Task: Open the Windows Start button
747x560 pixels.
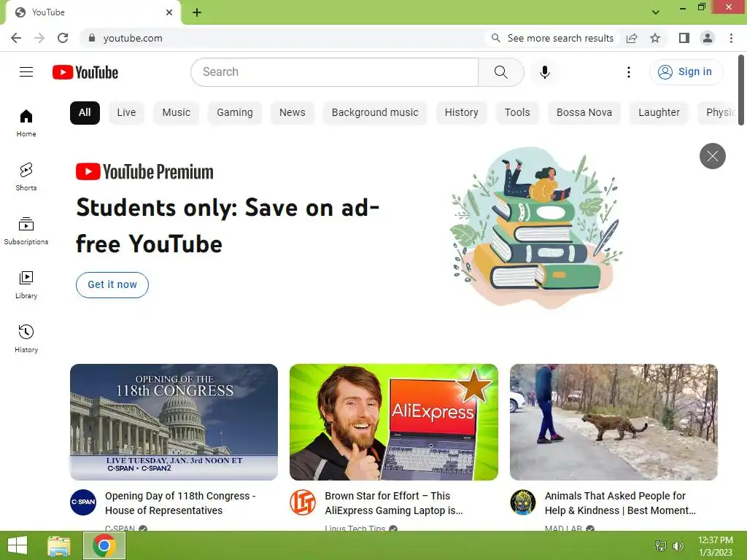Action: click(x=18, y=545)
